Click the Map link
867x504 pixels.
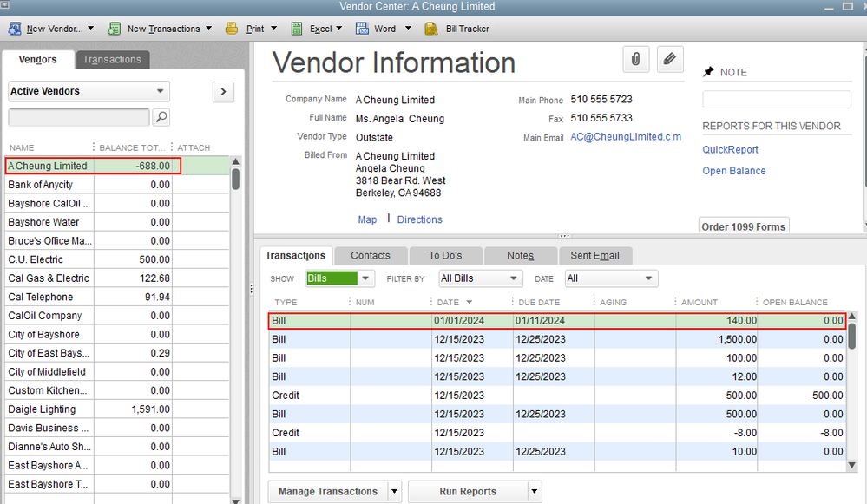(x=367, y=219)
